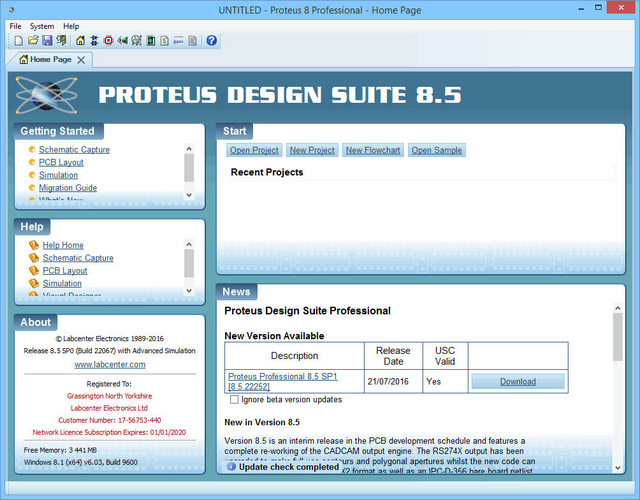Open the Project Notes toolbar icon
The width and height of the screenshot is (640, 500).
193,40
